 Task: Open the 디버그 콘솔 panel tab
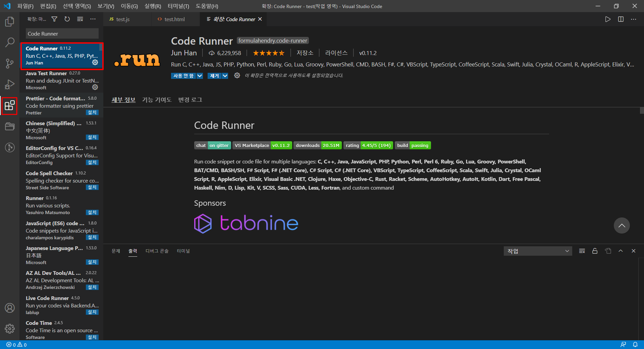click(157, 251)
